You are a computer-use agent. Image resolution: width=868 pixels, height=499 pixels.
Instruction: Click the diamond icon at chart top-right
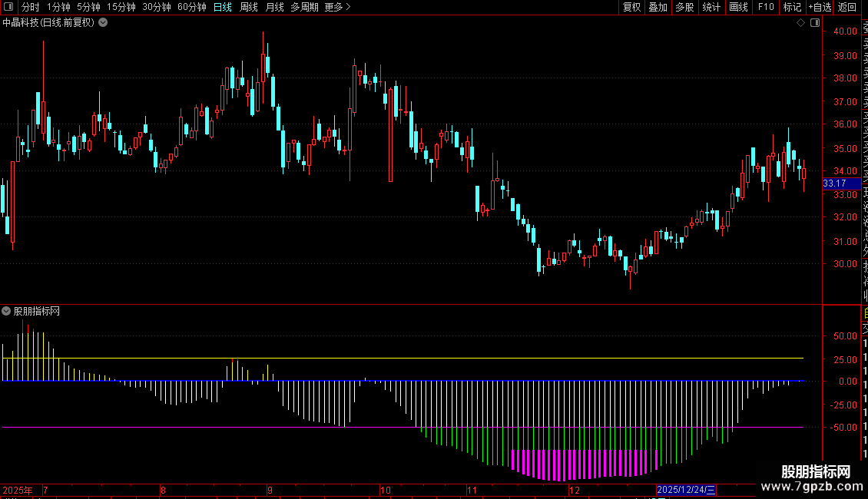pyautogui.click(x=800, y=23)
